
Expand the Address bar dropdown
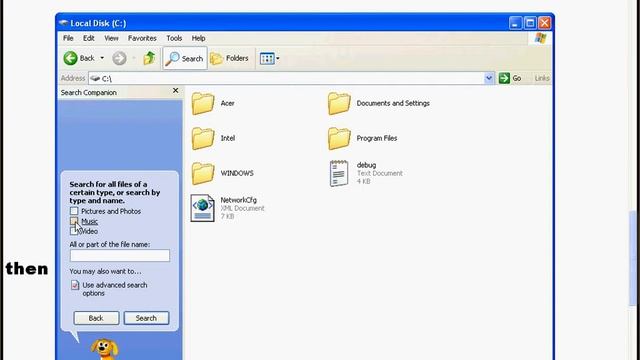[489, 78]
